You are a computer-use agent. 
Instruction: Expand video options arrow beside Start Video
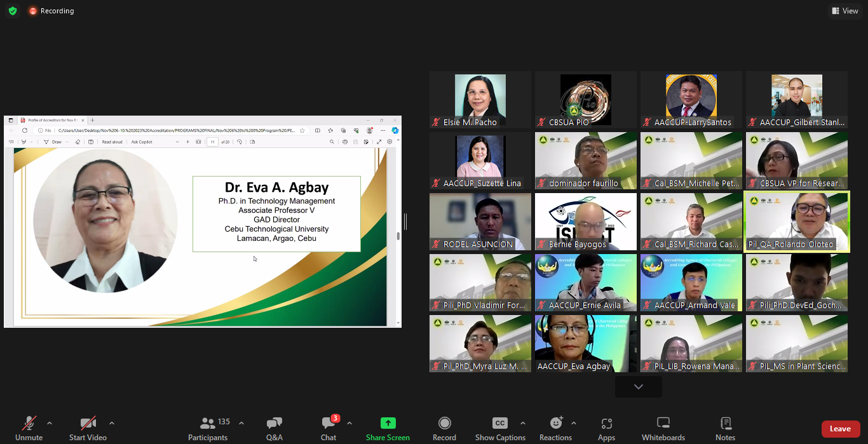point(112,423)
